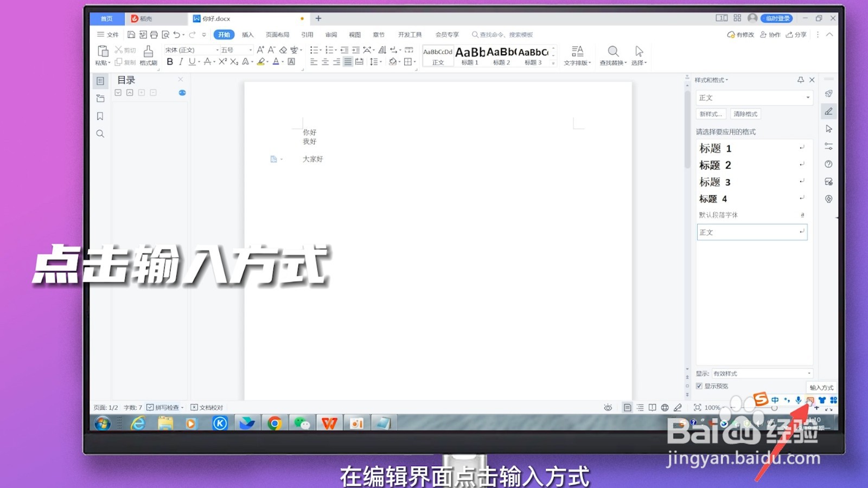Open Print Preview from quick access toolbar
This screenshot has width=868, height=488.
pos(165,35)
